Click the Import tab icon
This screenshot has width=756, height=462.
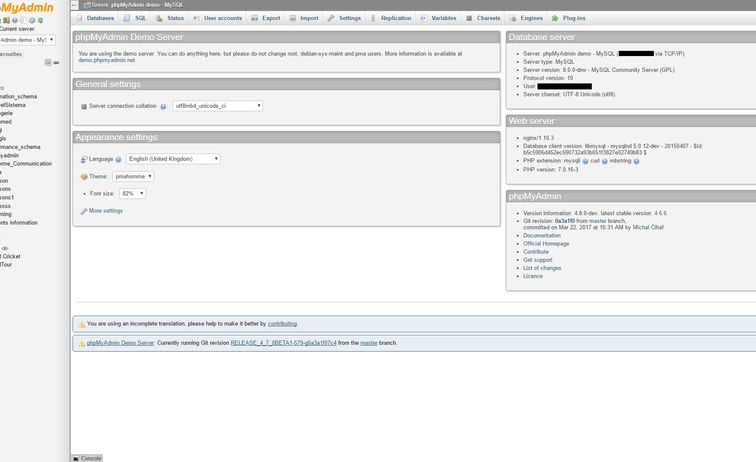tap(293, 18)
